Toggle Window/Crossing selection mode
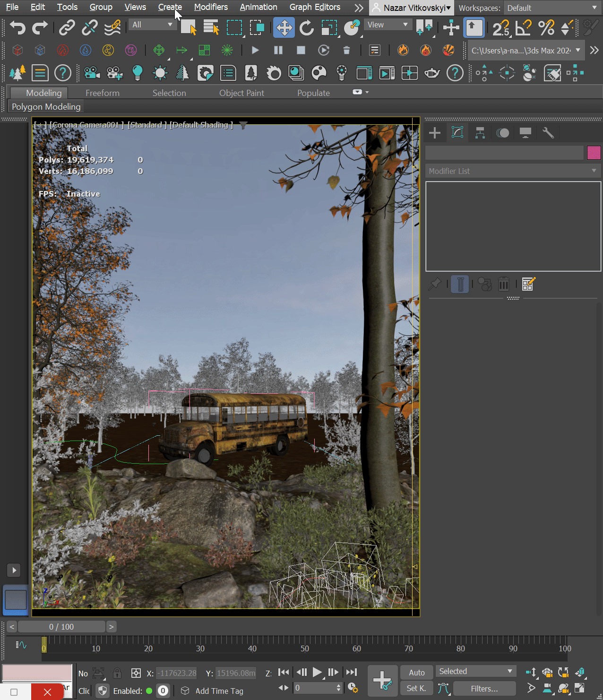The width and height of the screenshot is (603, 700). pos(257,28)
